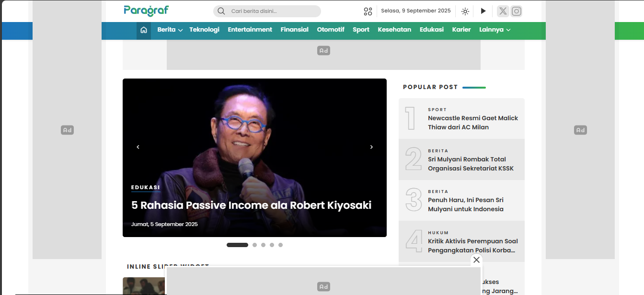Open the X (Twitter) social icon
644x295 pixels.
pyautogui.click(x=502, y=11)
